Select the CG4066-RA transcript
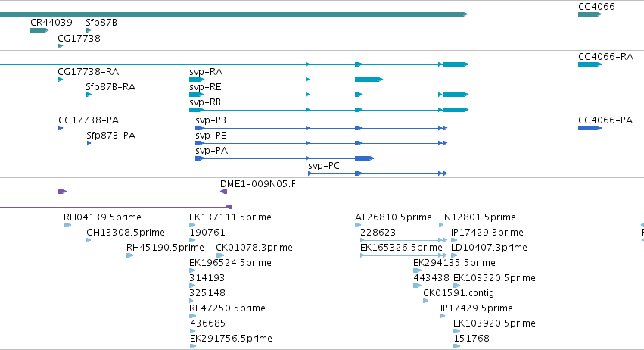The image size is (644, 350). [x=590, y=64]
